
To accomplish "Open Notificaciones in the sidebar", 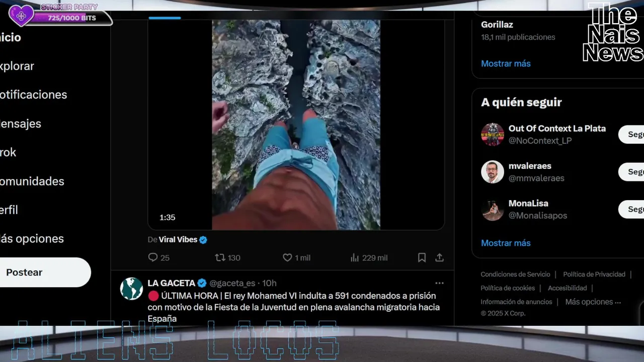I will (33, 95).
